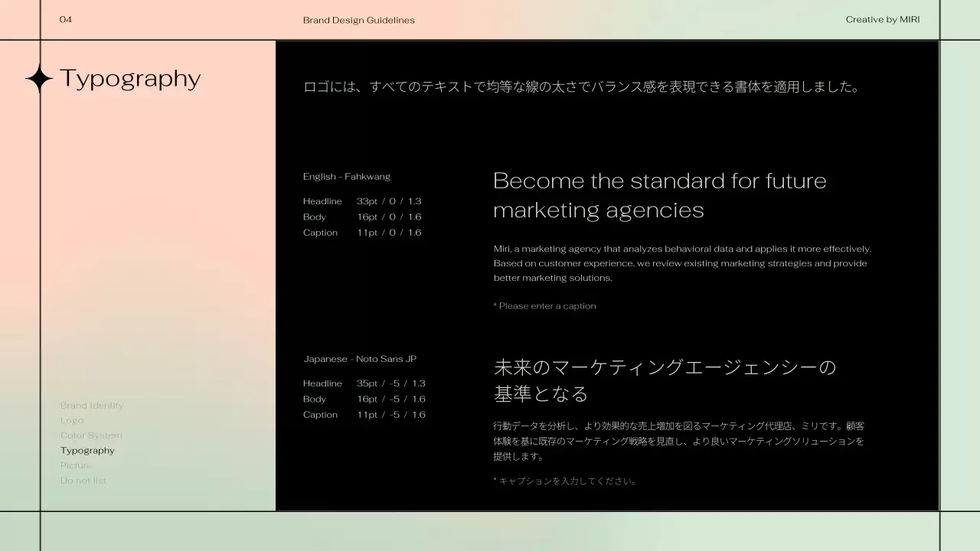The width and height of the screenshot is (980, 551).
Task: Click the English body paragraph about Miri
Action: [682, 263]
